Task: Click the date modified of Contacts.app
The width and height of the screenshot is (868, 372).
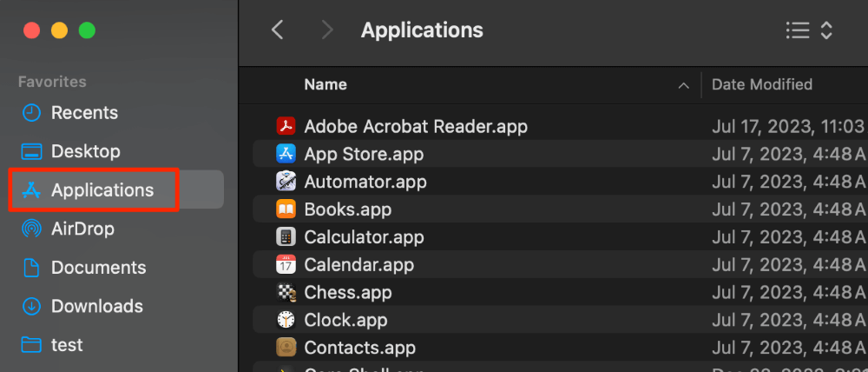Action: click(x=789, y=348)
